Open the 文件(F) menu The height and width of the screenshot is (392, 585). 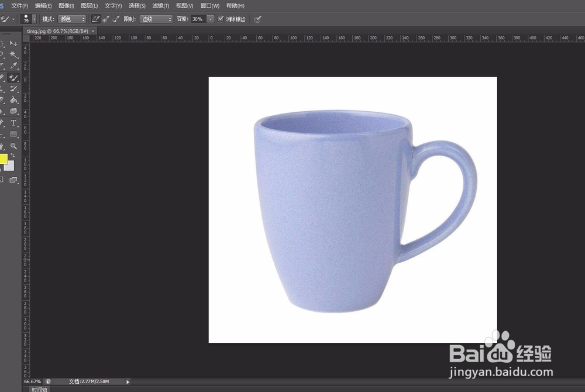19,6
